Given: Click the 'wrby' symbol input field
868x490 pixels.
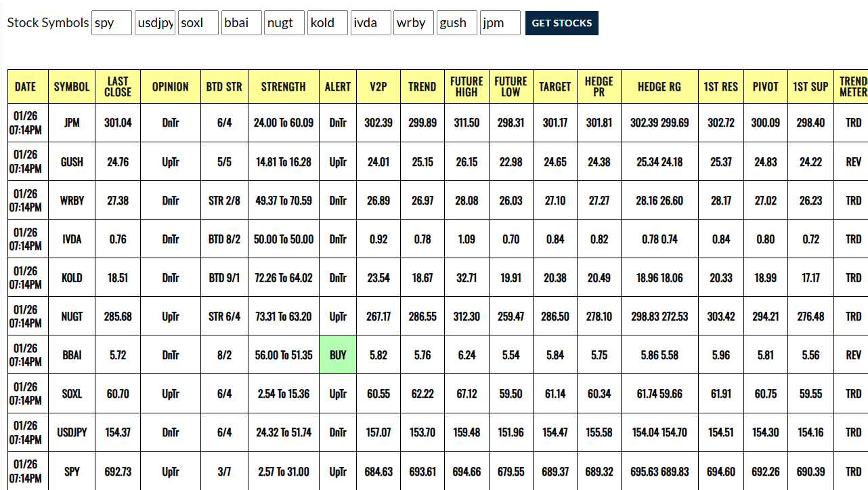Looking at the screenshot, I should pyautogui.click(x=414, y=23).
